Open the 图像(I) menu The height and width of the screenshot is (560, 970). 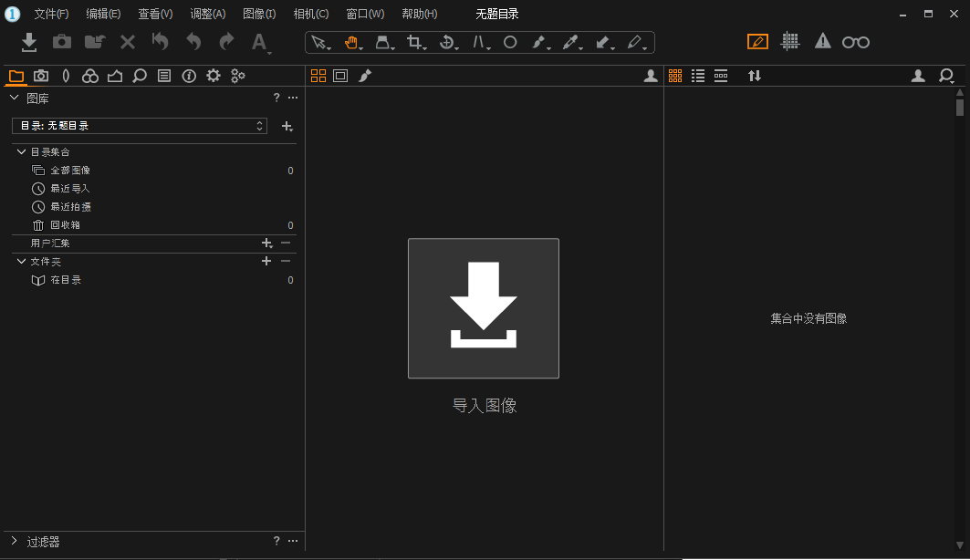click(x=259, y=14)
